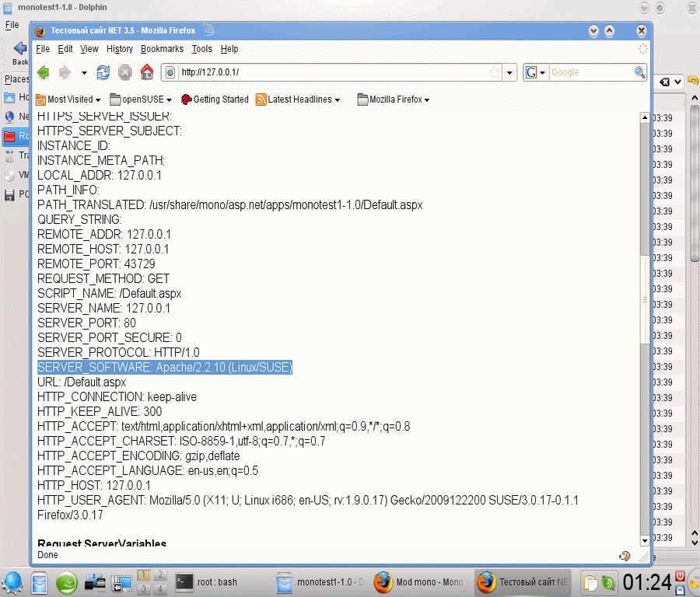Viewport: 700px width, 597px height.
Task: Open Firefox View menu
Action: coord(89,49)
